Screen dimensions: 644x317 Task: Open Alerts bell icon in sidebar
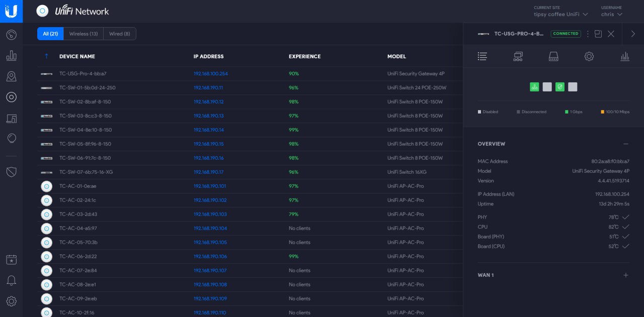coord(11,280)
